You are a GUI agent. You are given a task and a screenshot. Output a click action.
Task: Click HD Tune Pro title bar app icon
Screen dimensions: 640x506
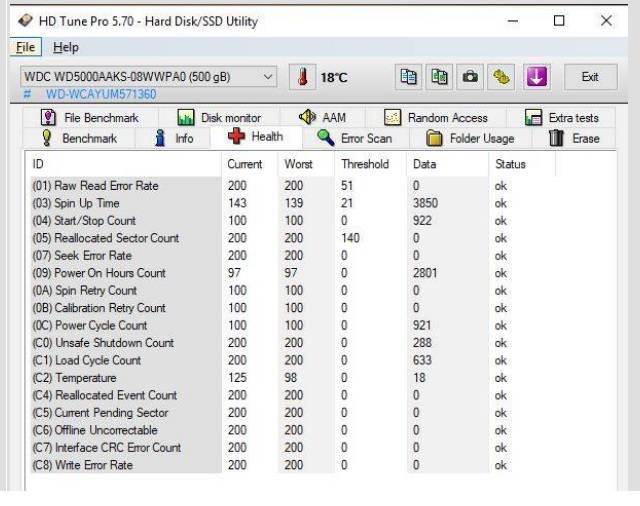[25, 20]
